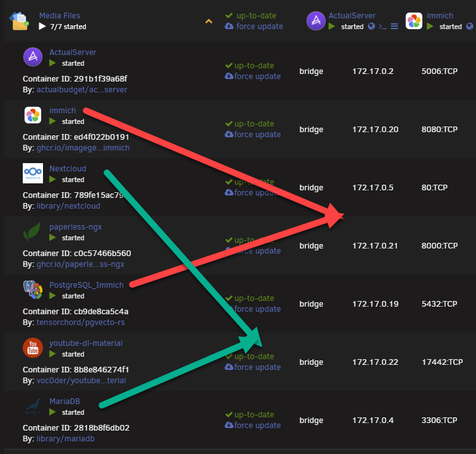Click the MariaDB container icon
The image size is (476, 454).
33,407
